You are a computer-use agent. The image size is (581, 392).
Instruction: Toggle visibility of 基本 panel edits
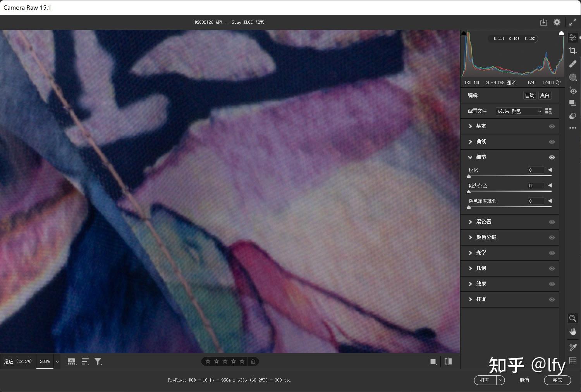coord(552,126)
